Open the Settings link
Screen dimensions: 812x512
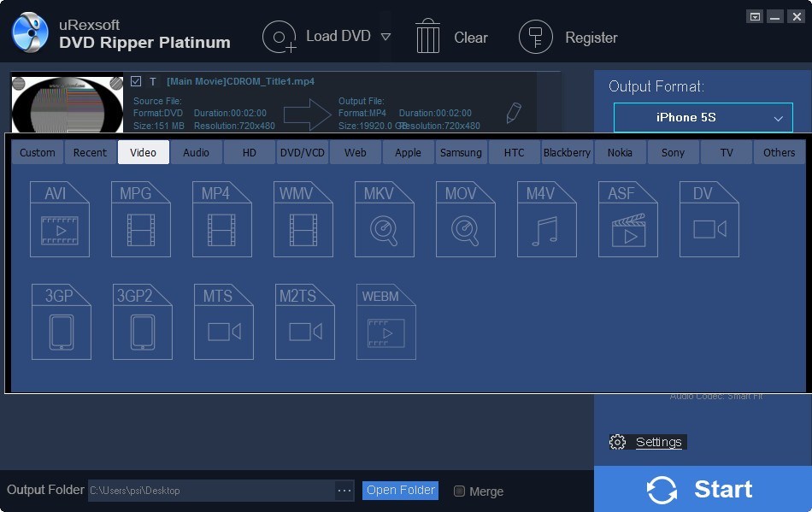[x=658, y=442]
